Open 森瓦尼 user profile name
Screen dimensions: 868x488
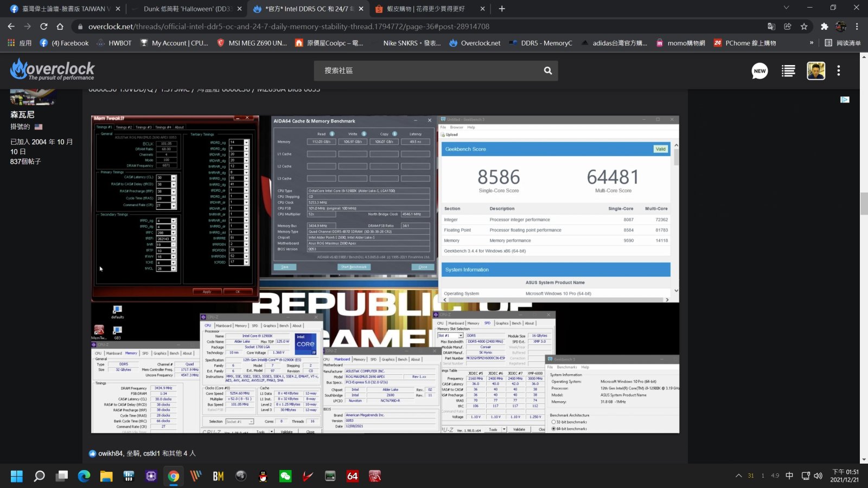(22, 114)
